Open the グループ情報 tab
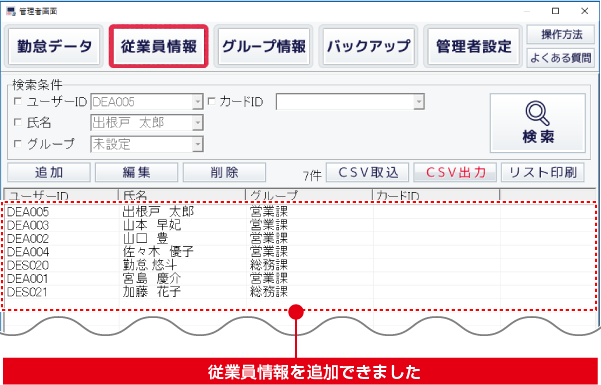 [264, 46]
